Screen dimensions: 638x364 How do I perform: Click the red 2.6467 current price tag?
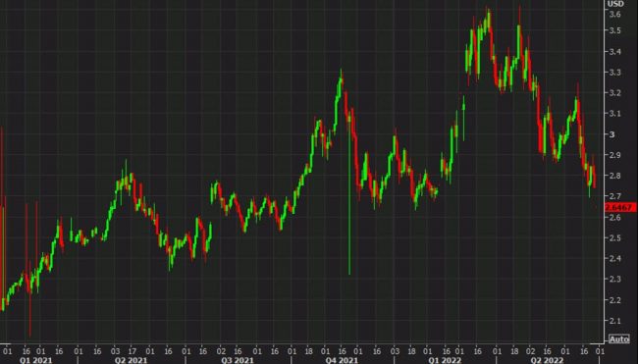(x=620, y=207)
